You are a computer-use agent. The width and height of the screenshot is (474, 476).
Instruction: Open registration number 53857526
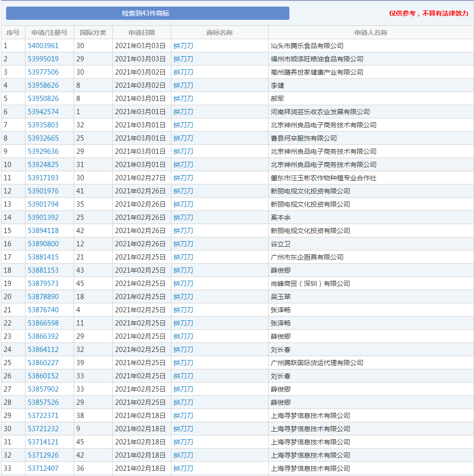click(43, 402)
